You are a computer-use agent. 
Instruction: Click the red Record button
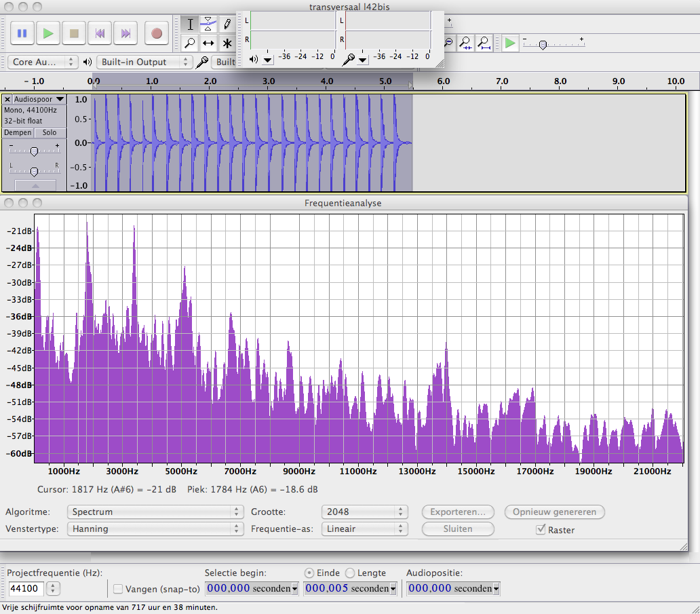(x=156, y=33)
